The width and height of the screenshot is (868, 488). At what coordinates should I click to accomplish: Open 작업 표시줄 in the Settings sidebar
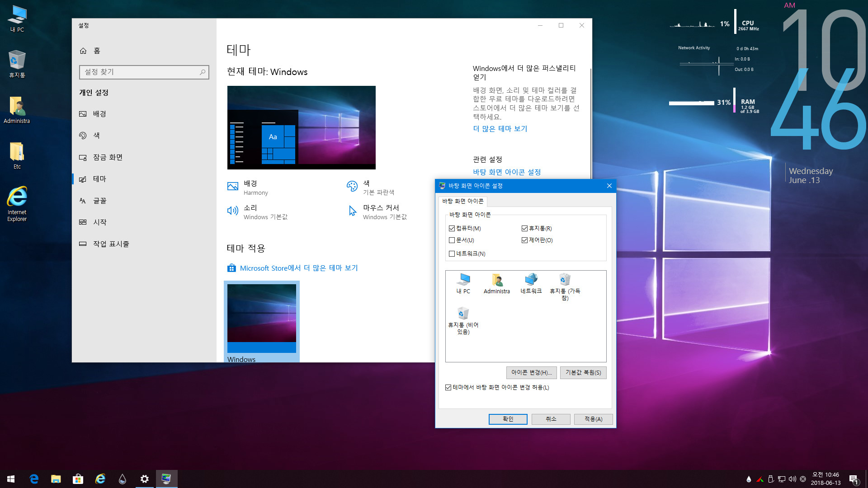pyautogui.click(x=144, y=244)
